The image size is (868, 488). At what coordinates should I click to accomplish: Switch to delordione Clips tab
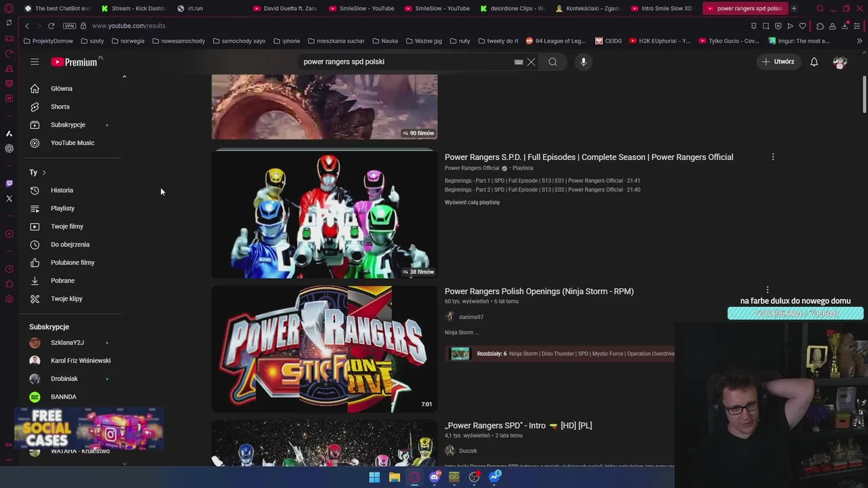[x=512, y=8]
